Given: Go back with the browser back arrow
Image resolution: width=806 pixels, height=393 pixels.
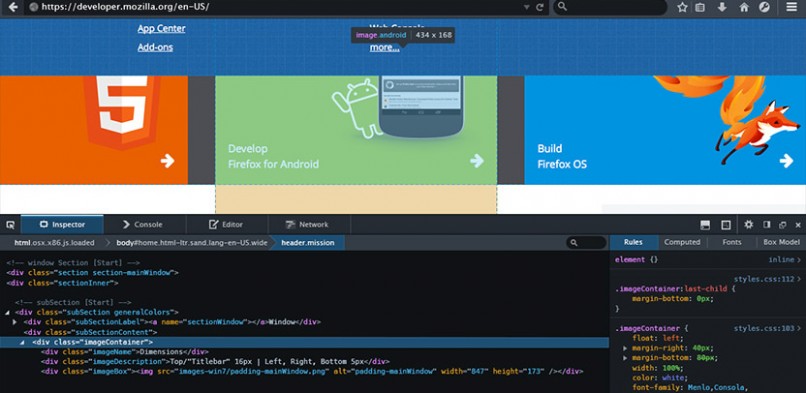Looking at the screenshot, I should (13, 7).
